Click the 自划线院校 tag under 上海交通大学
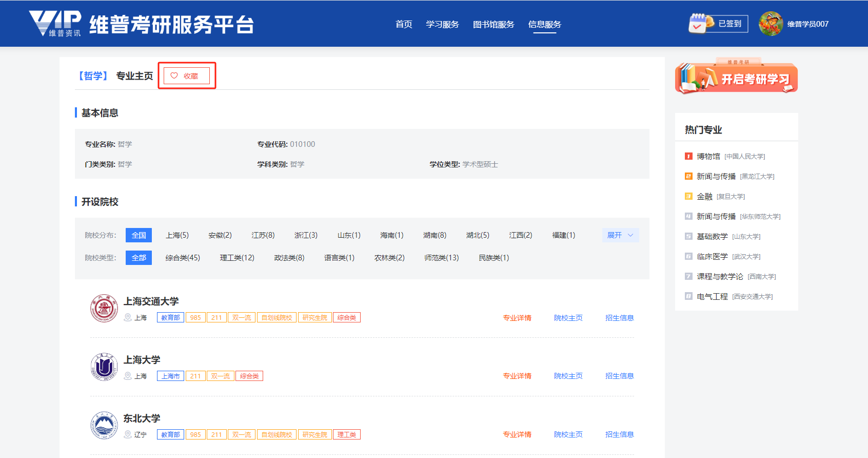Viewport: 868px width, 458px height. pos(277,317)
